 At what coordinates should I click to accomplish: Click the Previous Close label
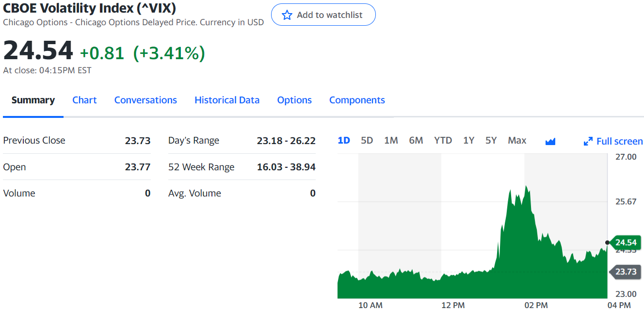point(34,140)
